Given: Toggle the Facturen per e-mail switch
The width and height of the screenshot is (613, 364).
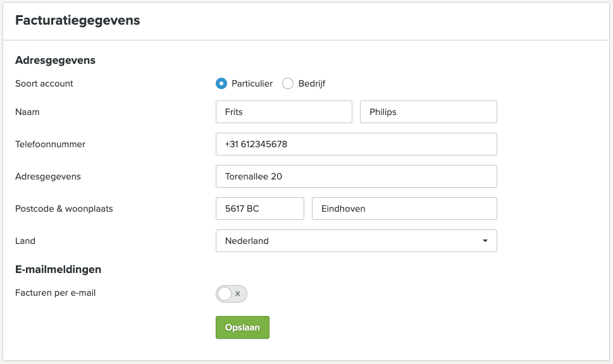Looking at the screenshot, I should click(x=232, y=294).
